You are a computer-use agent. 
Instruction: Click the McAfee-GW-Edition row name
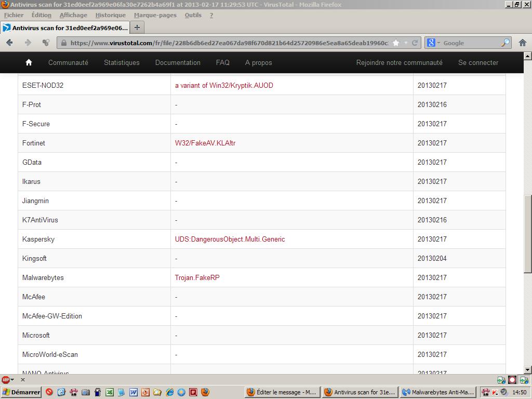coord(52,316)
